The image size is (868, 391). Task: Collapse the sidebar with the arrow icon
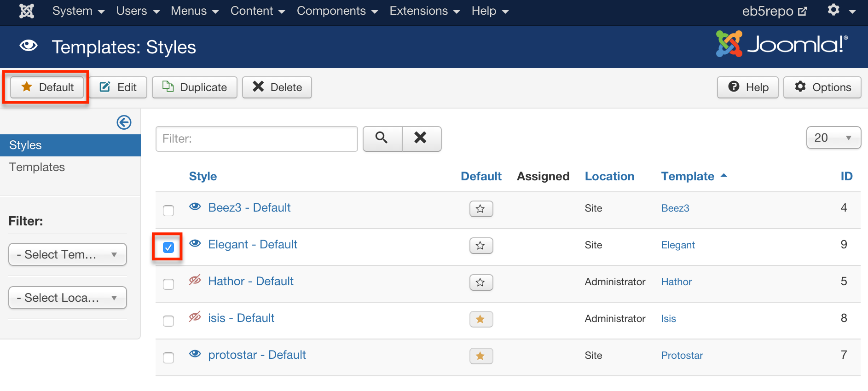(124, 122)
